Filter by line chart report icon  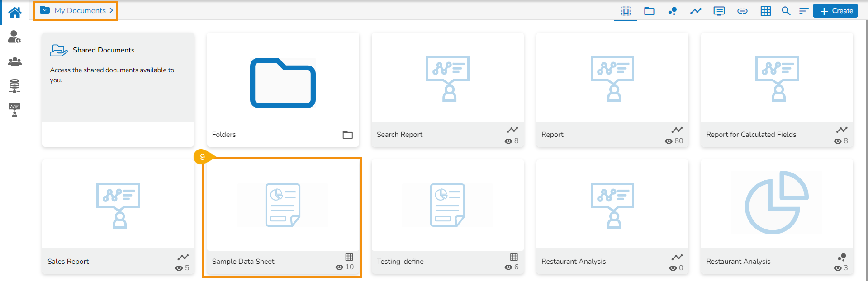tap(696, 11)
